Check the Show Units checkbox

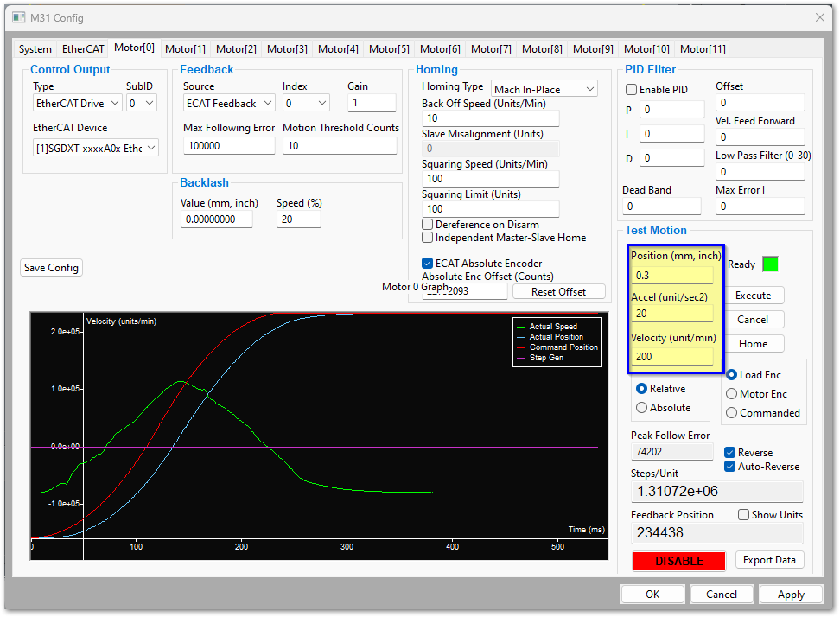[743, 515]
